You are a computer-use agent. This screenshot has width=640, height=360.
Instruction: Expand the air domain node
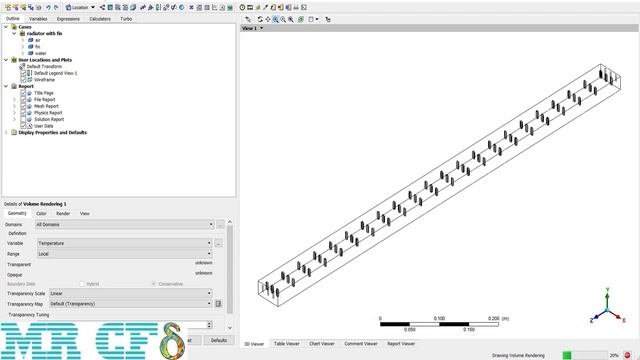[x=23, y=40]
